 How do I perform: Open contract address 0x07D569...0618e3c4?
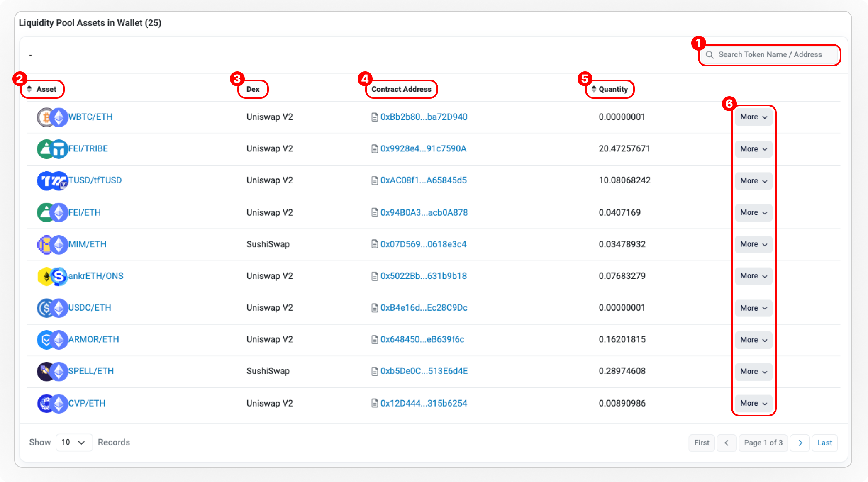point(424,244)
